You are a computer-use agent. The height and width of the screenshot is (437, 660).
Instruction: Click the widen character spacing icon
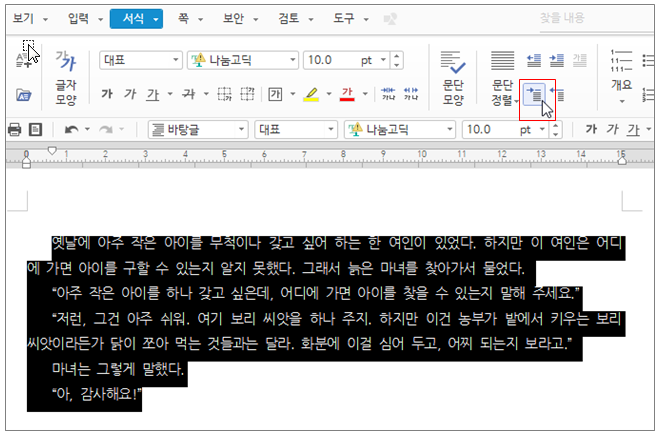411,94
